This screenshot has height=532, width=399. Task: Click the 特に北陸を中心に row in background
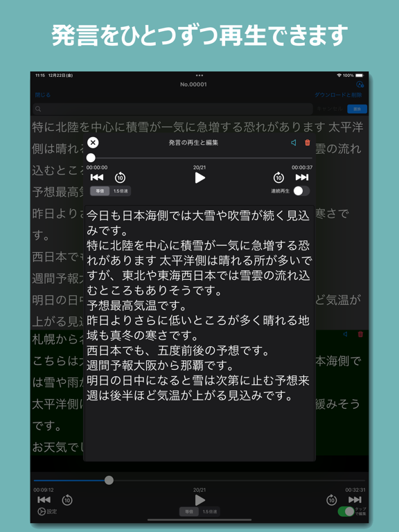(198, 127)
